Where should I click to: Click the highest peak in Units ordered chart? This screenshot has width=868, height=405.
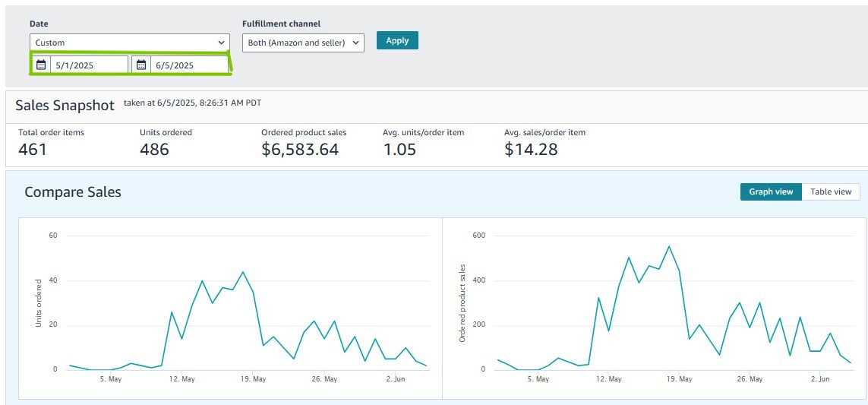(x=242, y=272)
